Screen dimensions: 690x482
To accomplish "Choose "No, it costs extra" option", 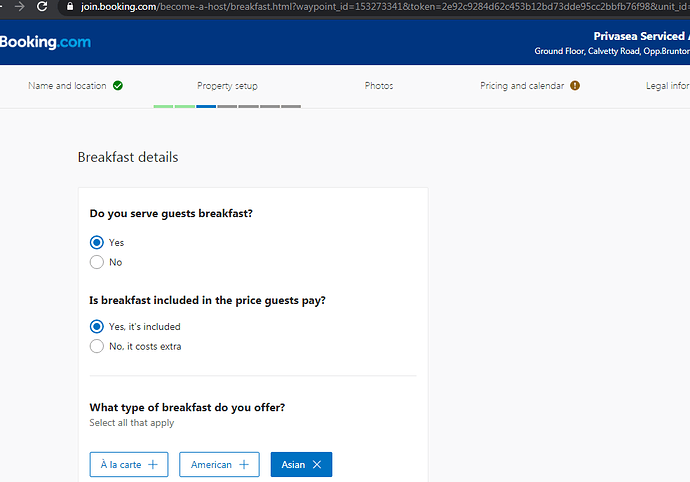I will coord(97,346).
